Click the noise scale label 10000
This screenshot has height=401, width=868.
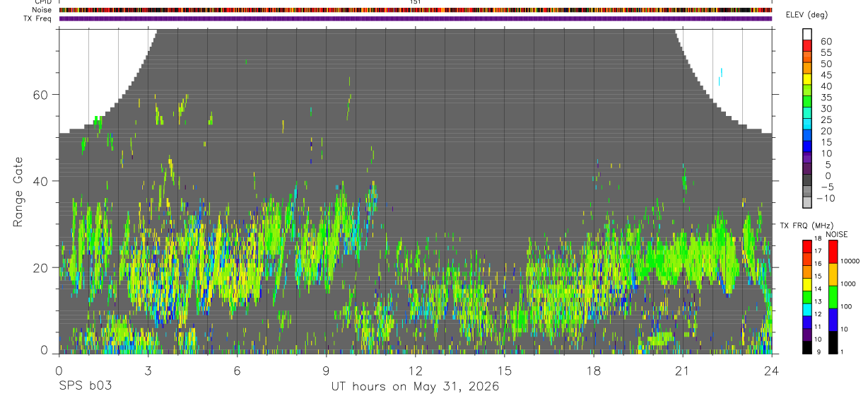click(x=849, y=261)
